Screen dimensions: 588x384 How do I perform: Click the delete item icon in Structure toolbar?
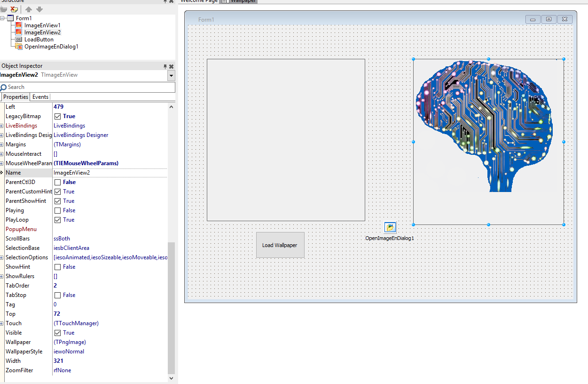14,9
